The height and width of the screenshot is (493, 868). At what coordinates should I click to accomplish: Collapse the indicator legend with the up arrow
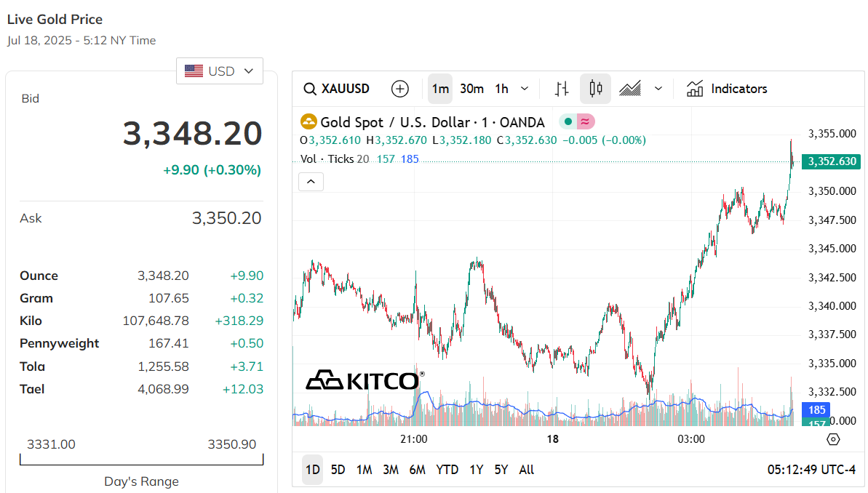click(311, 182)
